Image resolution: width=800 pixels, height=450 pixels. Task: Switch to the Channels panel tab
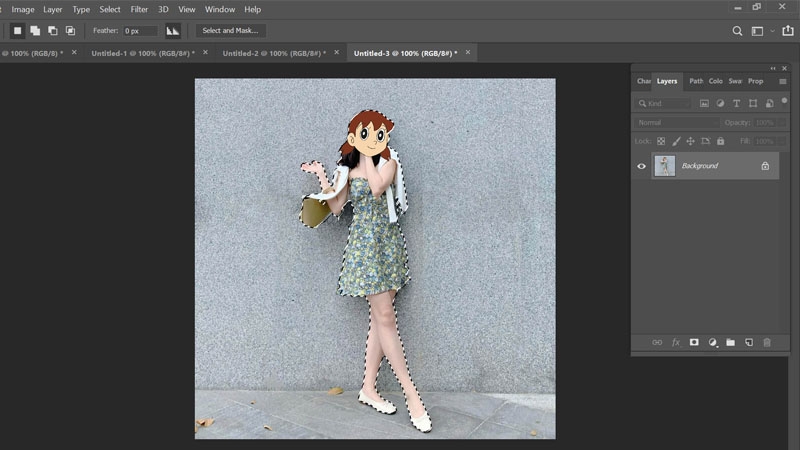click(x=643, y=81)
